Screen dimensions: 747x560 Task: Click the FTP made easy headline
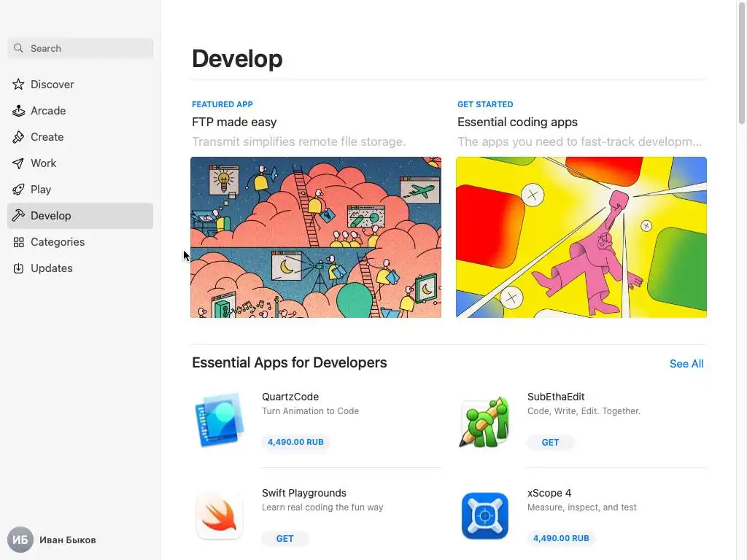(234, 122)
